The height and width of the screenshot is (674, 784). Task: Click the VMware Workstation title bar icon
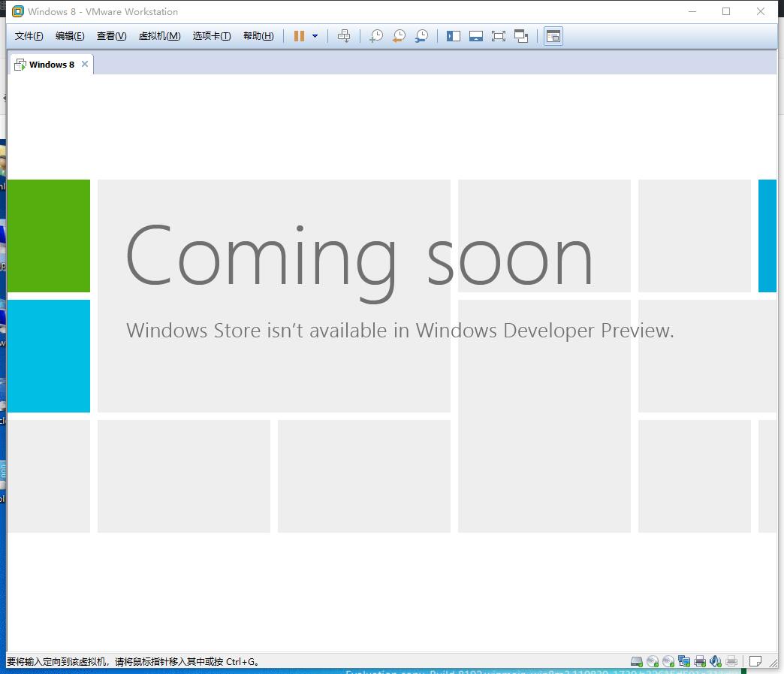(x=18, y=11)
